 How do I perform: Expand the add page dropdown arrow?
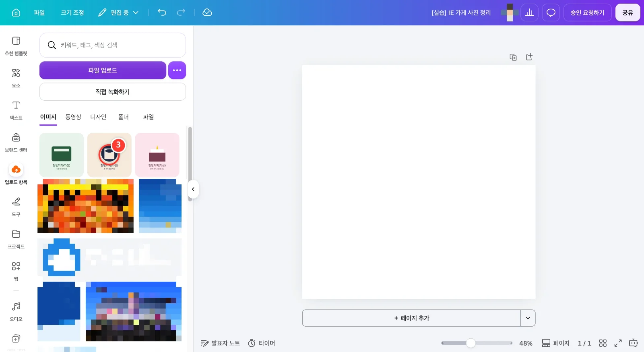point(528,318)
